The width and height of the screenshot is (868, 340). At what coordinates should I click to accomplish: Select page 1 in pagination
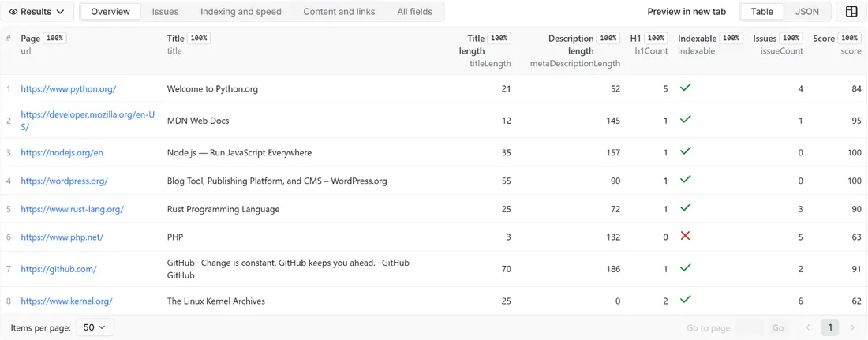(x=830, y=328)
